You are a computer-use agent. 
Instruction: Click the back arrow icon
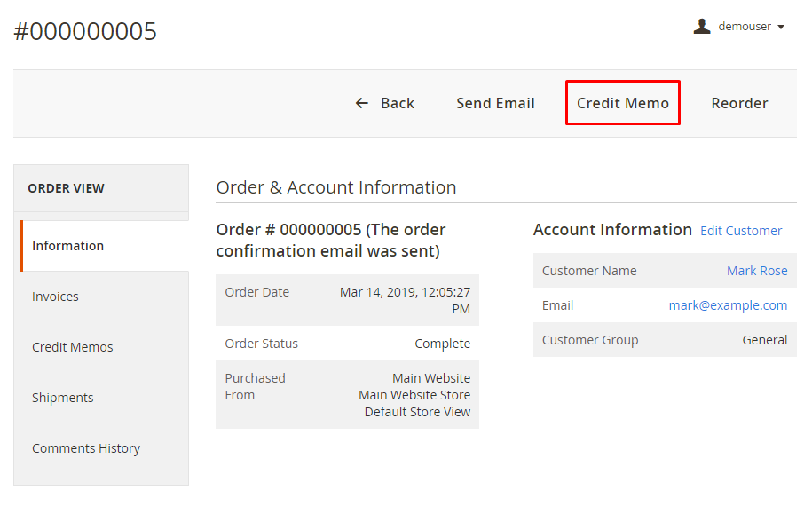pos(361,103)
